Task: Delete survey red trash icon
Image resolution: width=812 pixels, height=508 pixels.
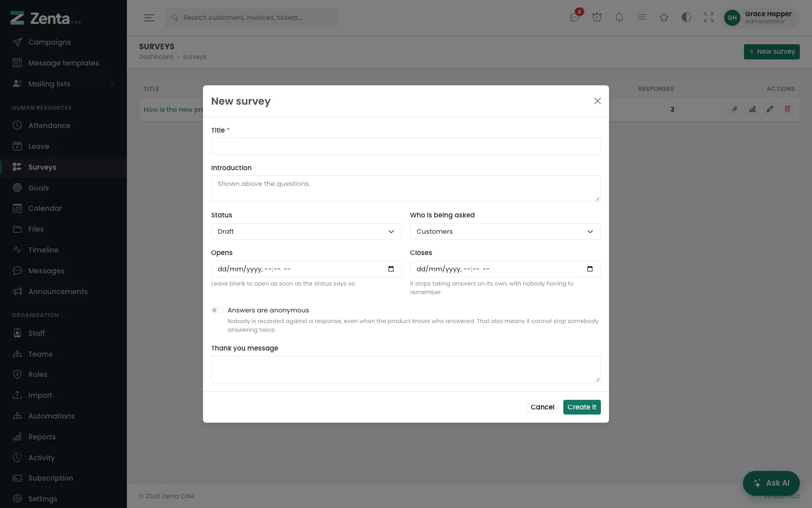Action: (787, 109)
